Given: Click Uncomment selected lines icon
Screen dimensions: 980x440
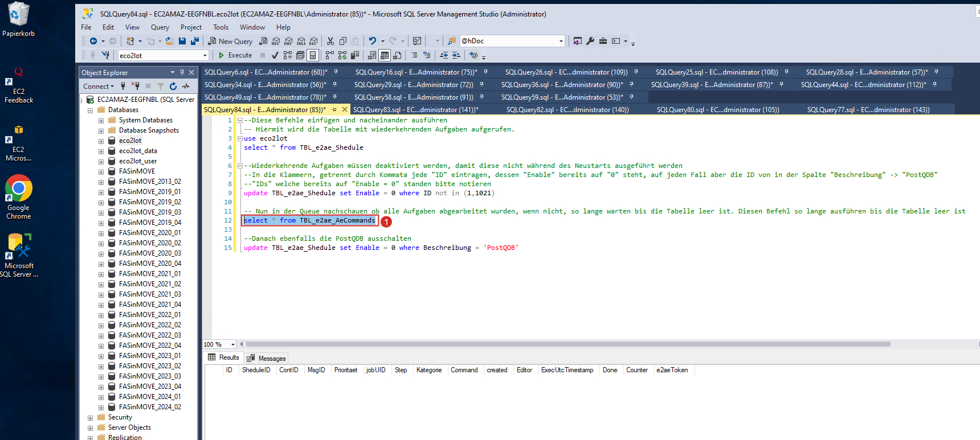Looking at the screenshot, I should pyautogui.click(x=427, y=55).
